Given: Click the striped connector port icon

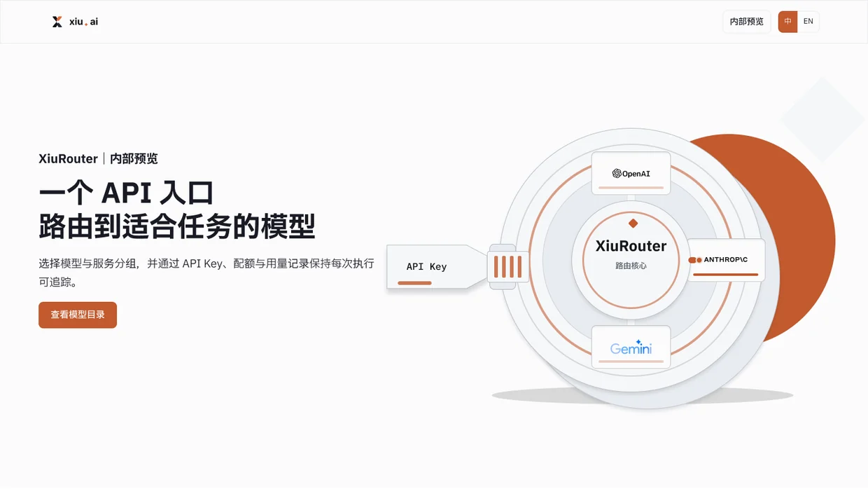Looking at the screenshot, I should pos(508,266).
